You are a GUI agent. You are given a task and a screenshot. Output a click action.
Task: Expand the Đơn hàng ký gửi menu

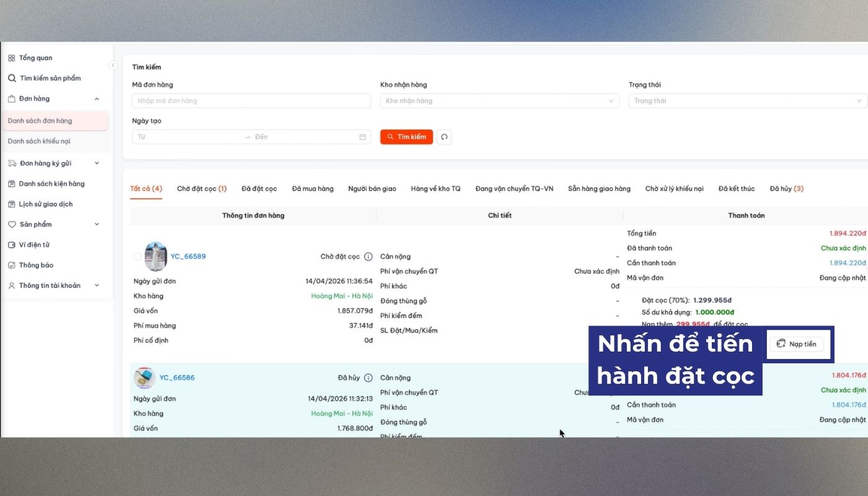point(53,162)
